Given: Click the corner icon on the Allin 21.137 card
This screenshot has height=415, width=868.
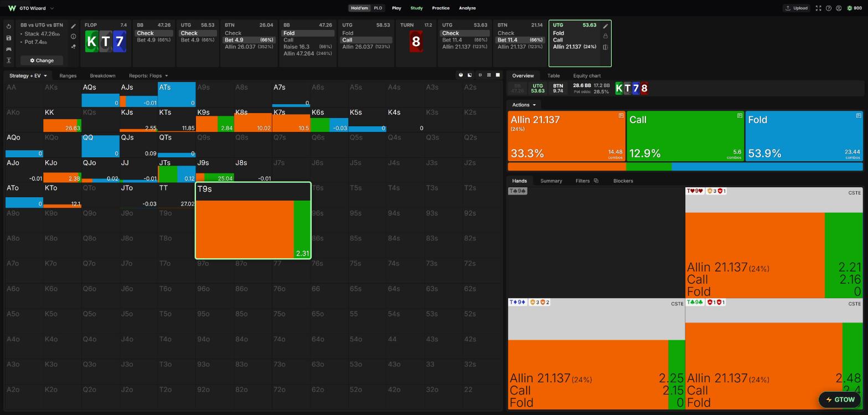Looking at the screenshot, I should pyautogui.click(x=621, y=116).
